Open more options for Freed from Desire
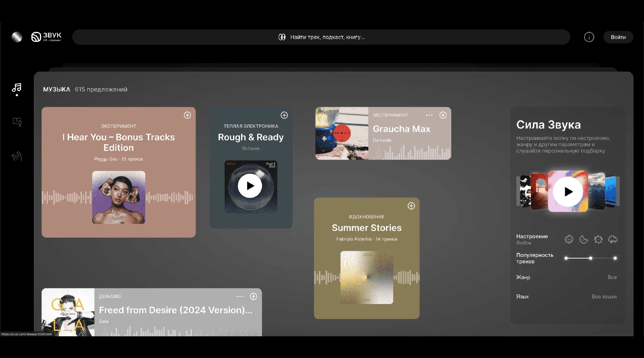 [240, 296]
